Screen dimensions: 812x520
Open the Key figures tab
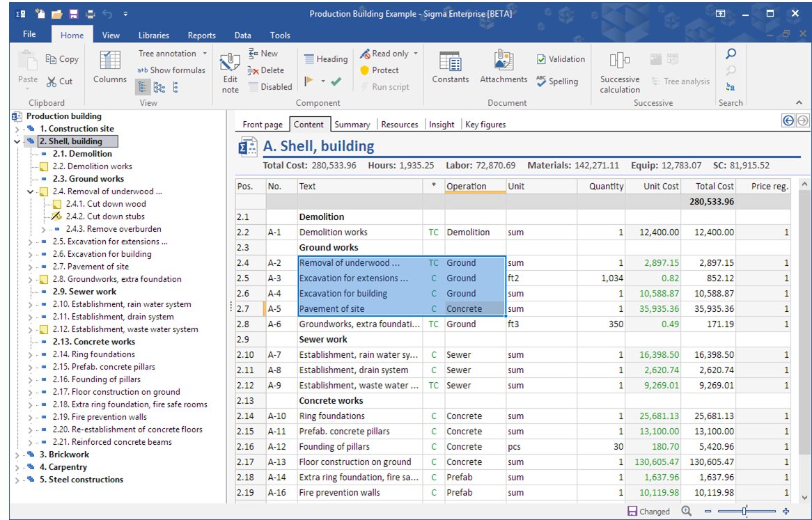(x=486, y=124)
